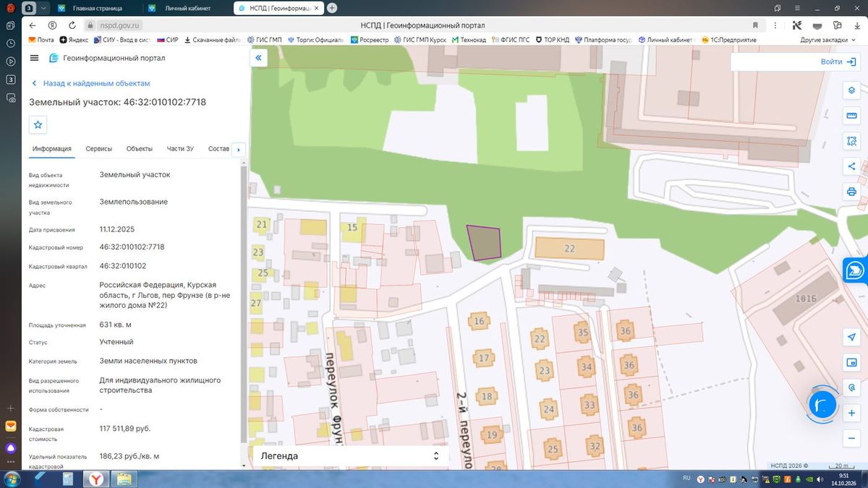This screenshot has width=868, height=488.
Task: Click the RU language indicator in the tray
Action: [687, 479]
